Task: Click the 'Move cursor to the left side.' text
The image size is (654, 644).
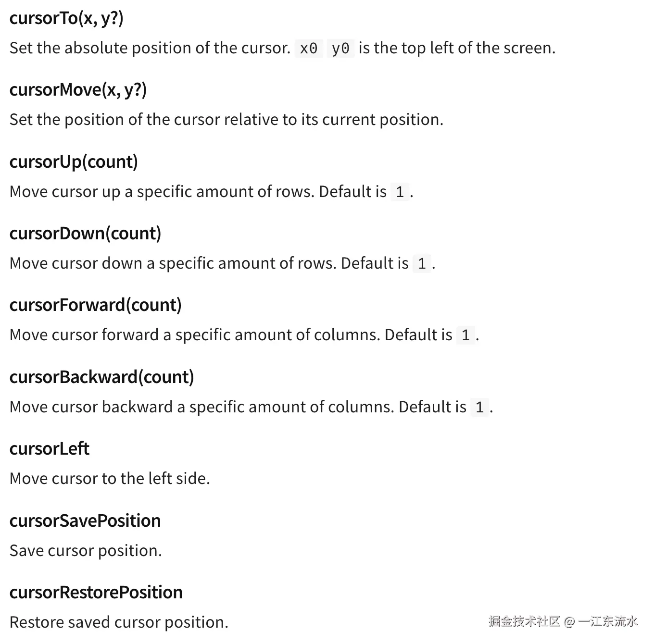Action: [x=110, y=479]
